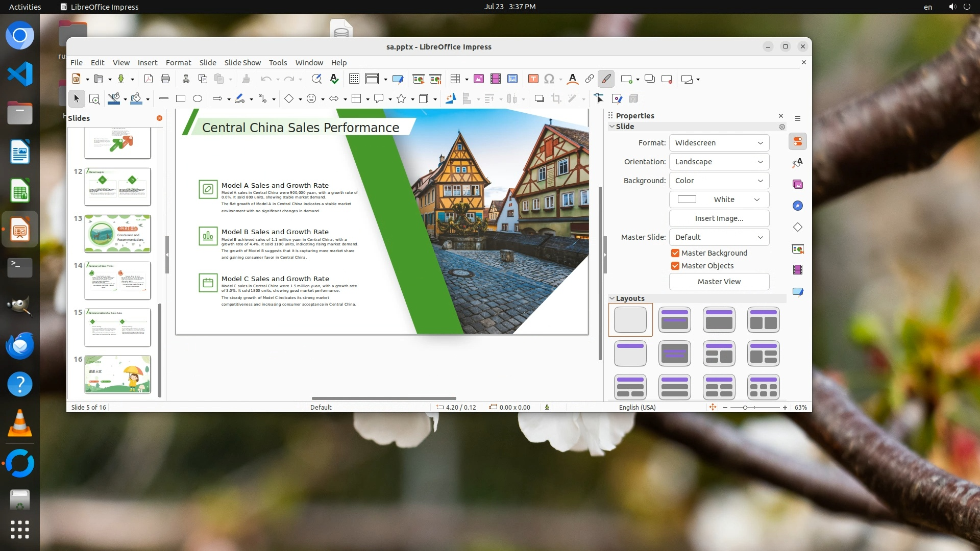
Task: Open the Format Widescreen dropdown
Action: (719, 143)
